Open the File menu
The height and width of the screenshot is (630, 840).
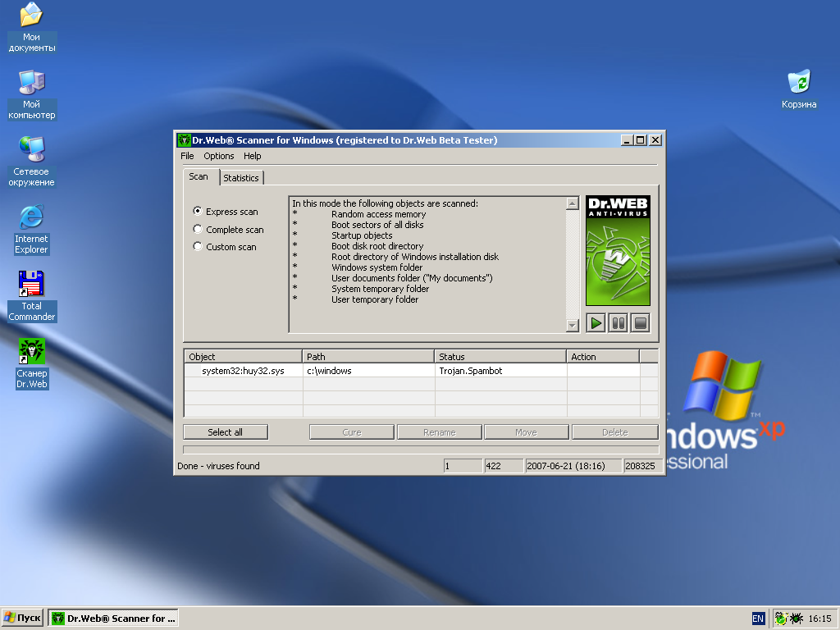click(x=187, y=156)
